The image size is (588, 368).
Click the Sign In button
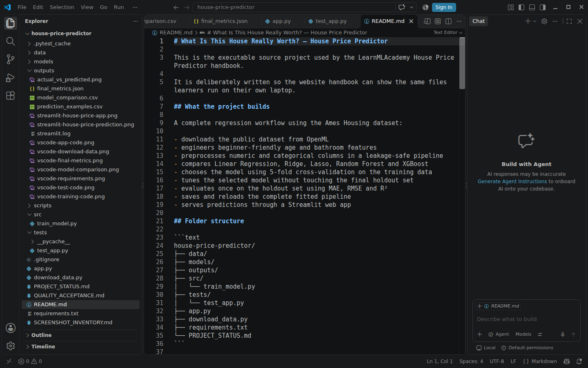[443, 7]
